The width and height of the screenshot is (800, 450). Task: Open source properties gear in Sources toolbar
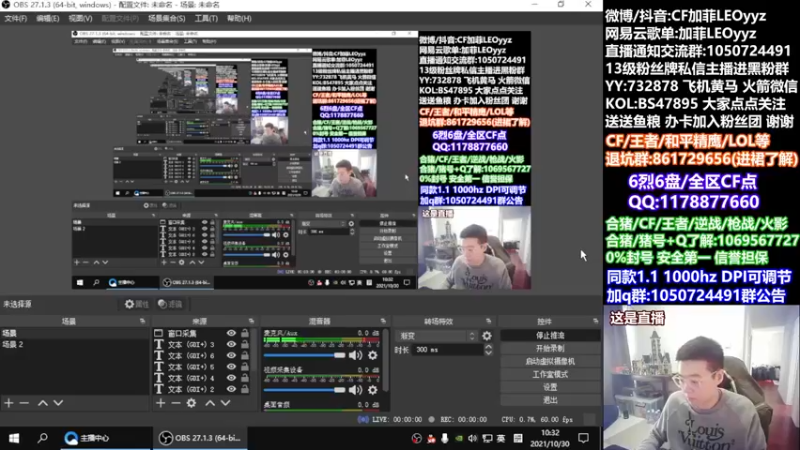[x=191, y=403]
